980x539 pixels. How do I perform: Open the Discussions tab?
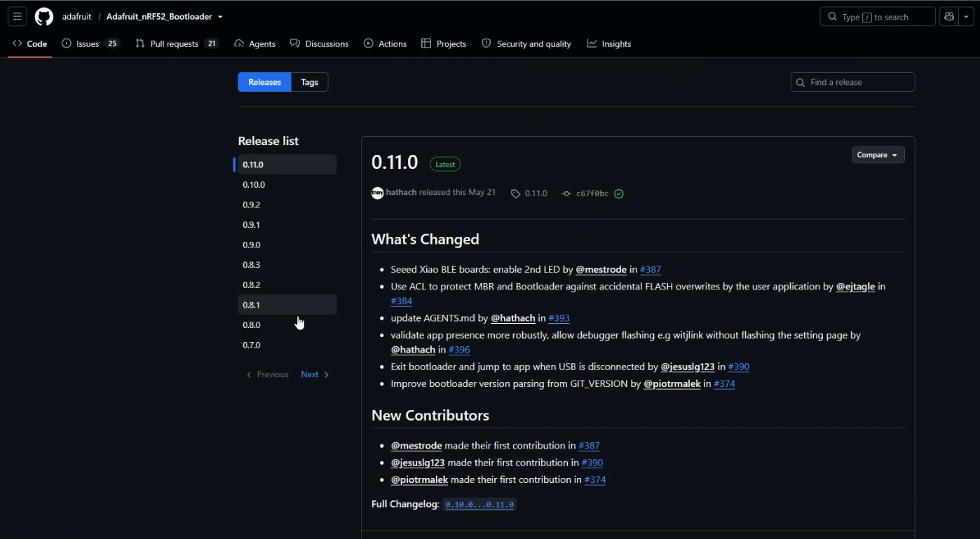coord(320,43)
